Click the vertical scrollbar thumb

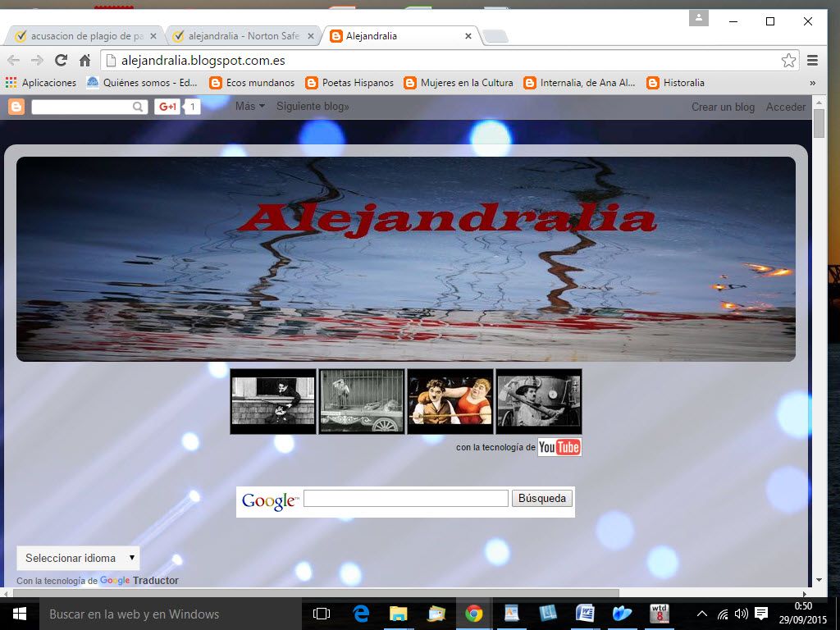[x=819, y=123]
